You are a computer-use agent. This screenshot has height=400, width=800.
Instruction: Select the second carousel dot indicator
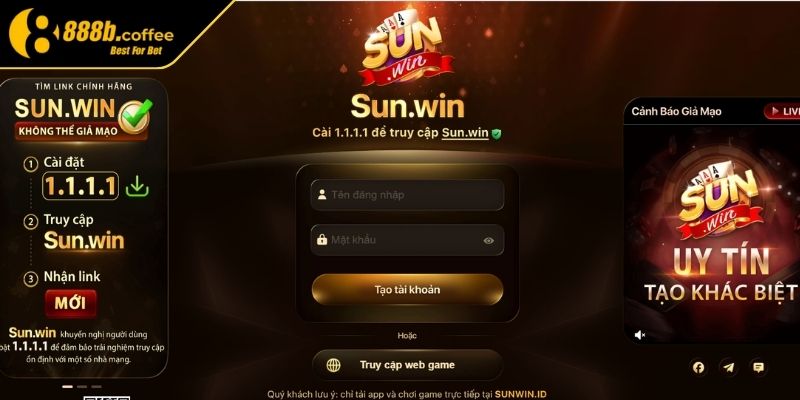point(82,386)
